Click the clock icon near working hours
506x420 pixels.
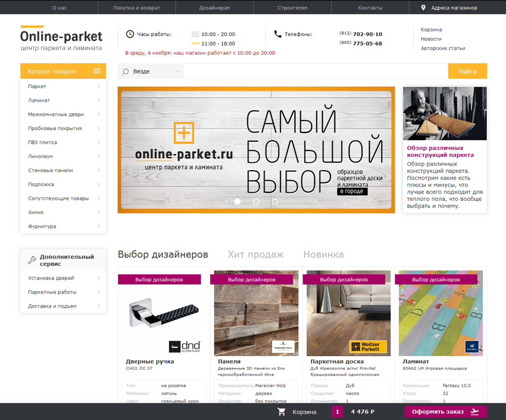(130, 34)
